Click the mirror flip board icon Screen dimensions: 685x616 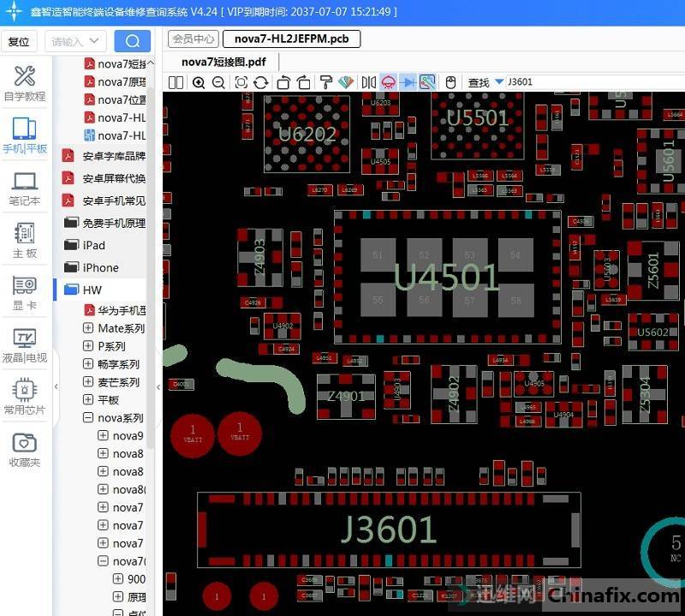click(368, 82)
